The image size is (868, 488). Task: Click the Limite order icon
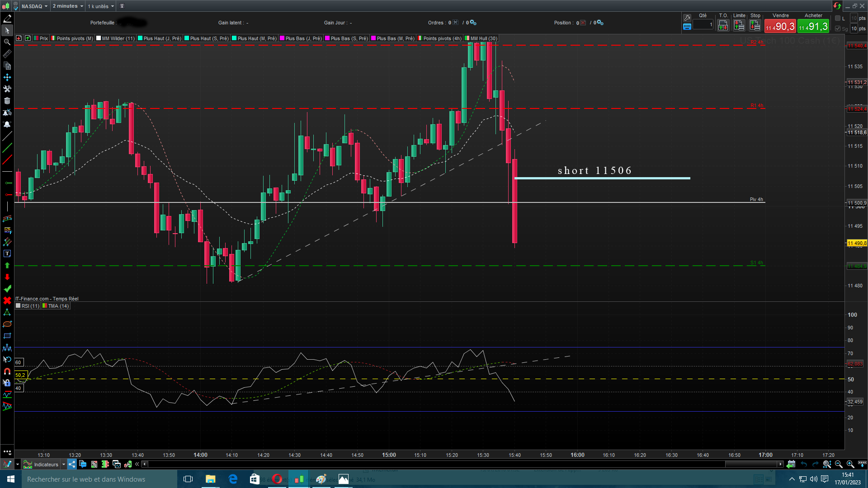pyautogui.click(x=739, y=26)
